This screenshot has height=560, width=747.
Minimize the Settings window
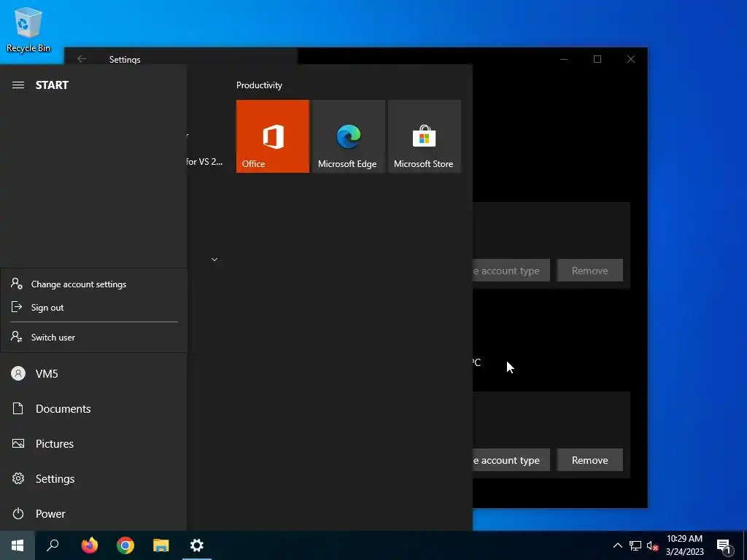(x=564, y=59)
